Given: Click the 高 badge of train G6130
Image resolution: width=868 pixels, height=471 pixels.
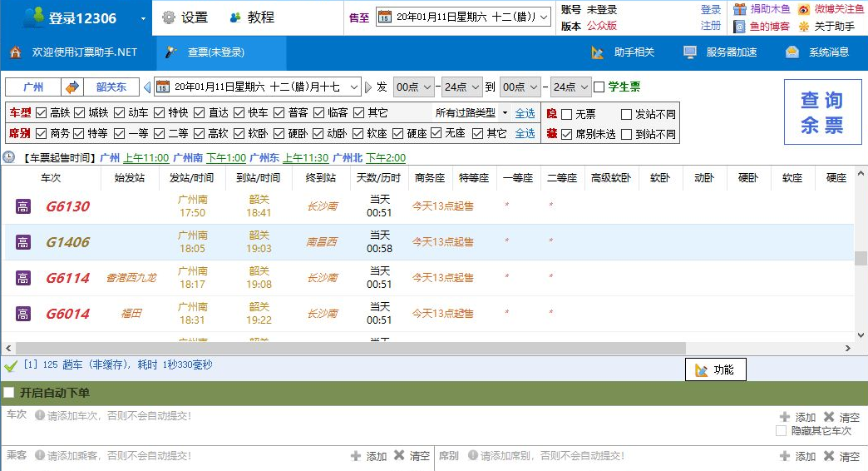Looking at the screenshot, I should (x=22, y=206).
